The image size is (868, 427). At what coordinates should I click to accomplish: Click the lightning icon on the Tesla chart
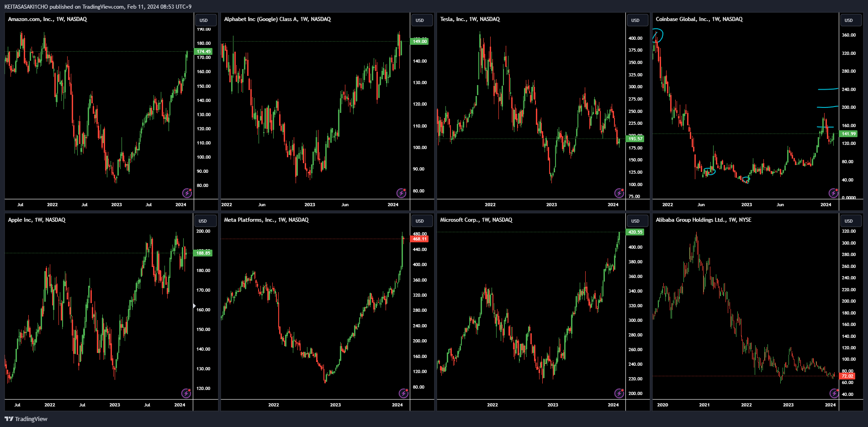pos(619,193)
